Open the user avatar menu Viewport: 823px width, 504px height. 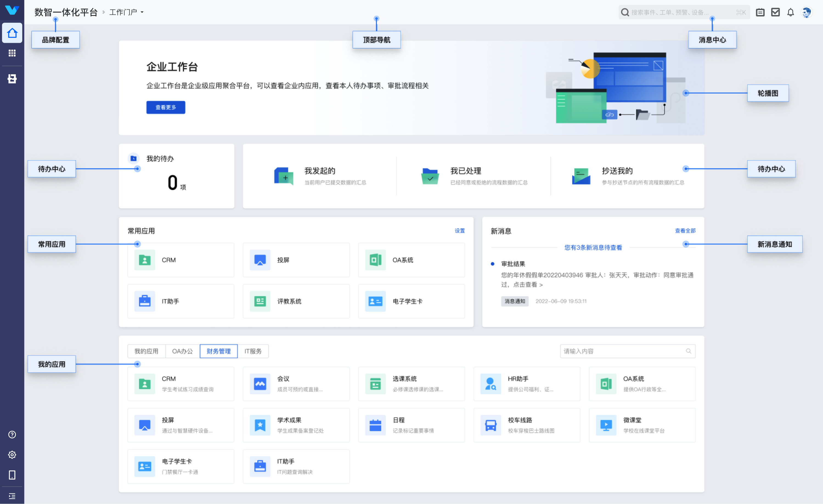pyautogui.click(x=806, y=12)
